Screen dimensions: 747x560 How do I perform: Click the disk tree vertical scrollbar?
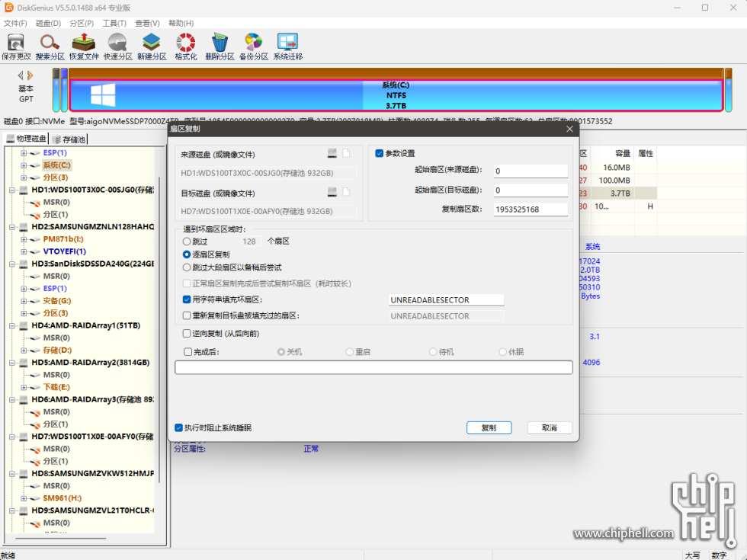[159, 330]
